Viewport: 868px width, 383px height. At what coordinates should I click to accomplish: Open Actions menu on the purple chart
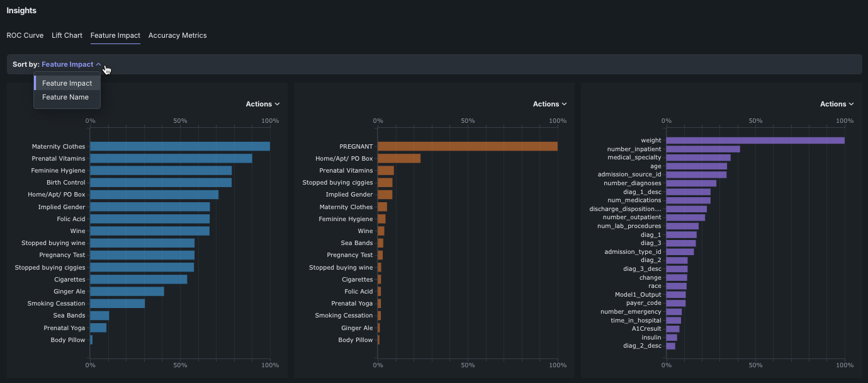pos(837,104)
